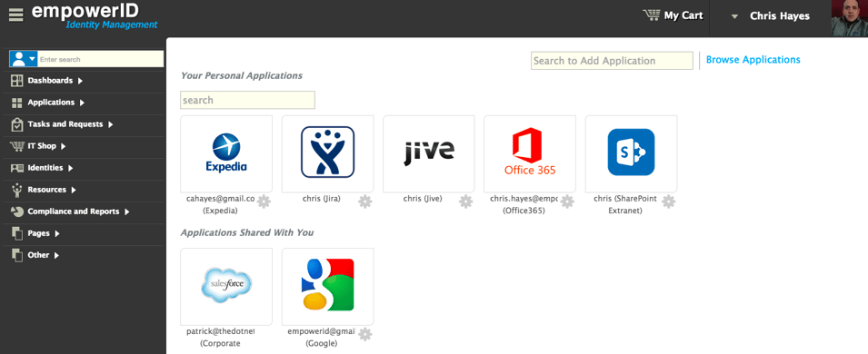Launch the SharePoint Extranet application tile
Screen dimensions: 868x354
coord(631,153)
